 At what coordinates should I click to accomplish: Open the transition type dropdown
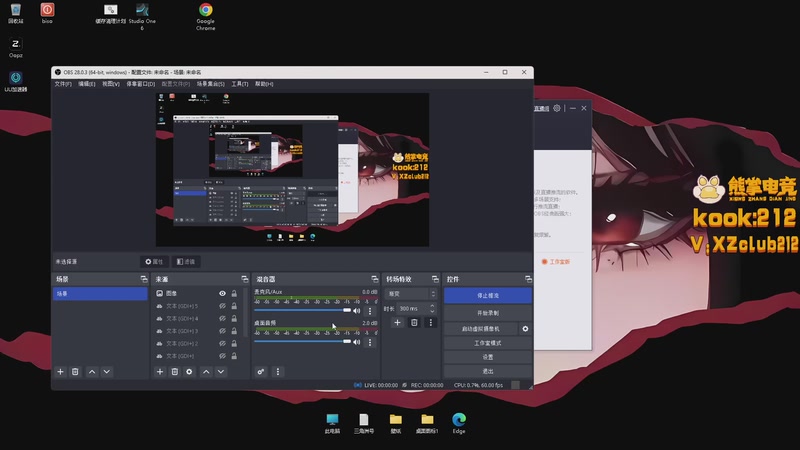(x=411, y=294)
